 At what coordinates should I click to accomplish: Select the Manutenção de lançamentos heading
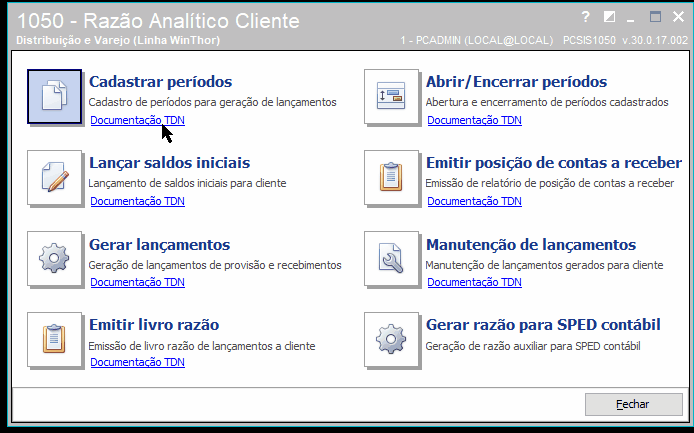coord(531,245)
